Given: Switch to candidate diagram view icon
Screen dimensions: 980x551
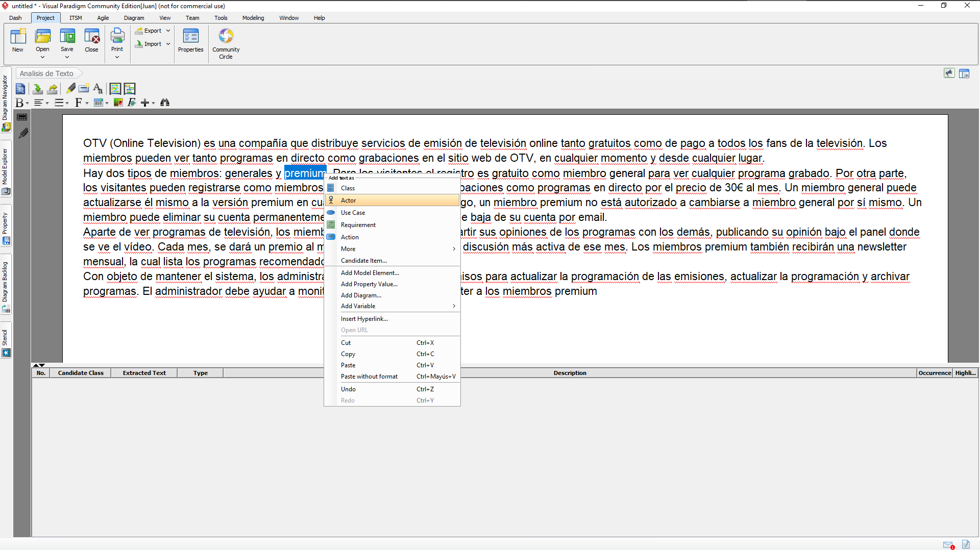Looking at the screenshot, I should coord(130,89).
